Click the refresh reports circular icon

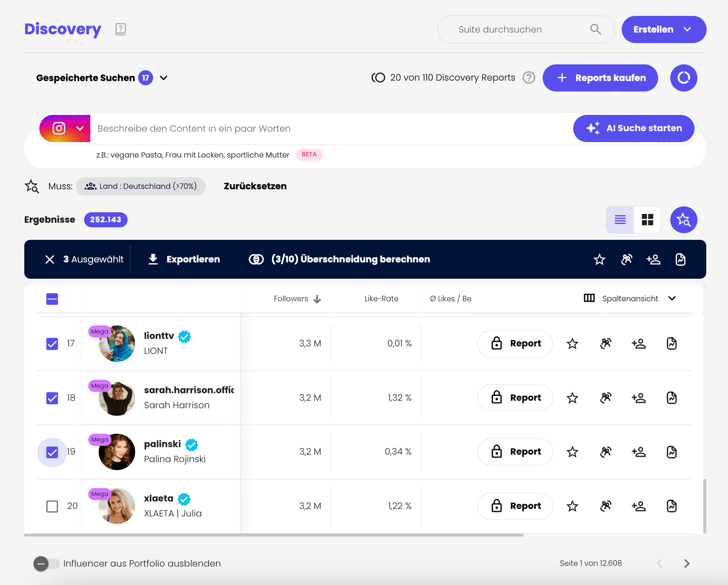click(683, 78)
